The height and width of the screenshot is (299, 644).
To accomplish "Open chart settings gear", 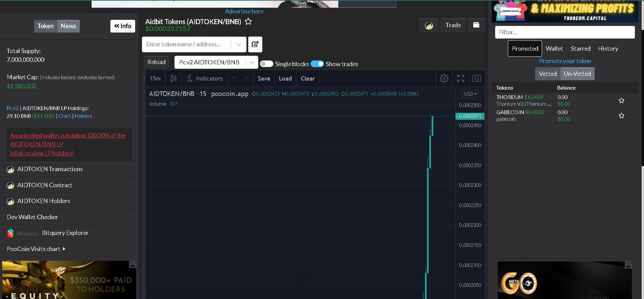I will click(444, 78).
